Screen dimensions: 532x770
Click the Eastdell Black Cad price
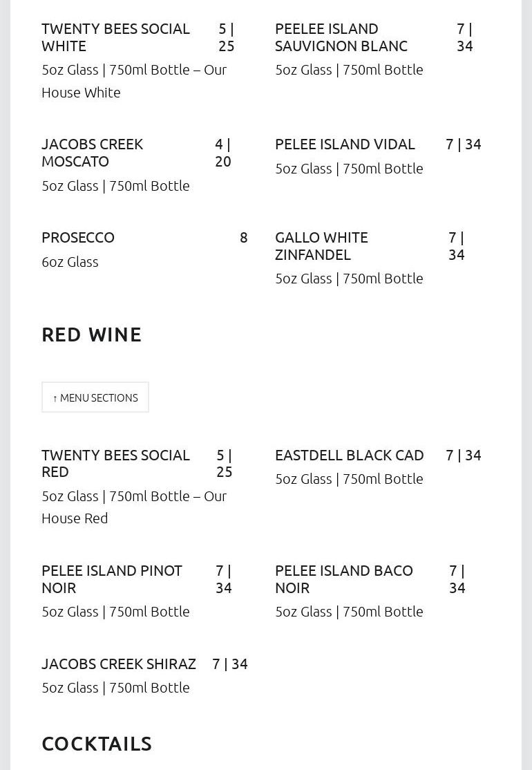464,456
